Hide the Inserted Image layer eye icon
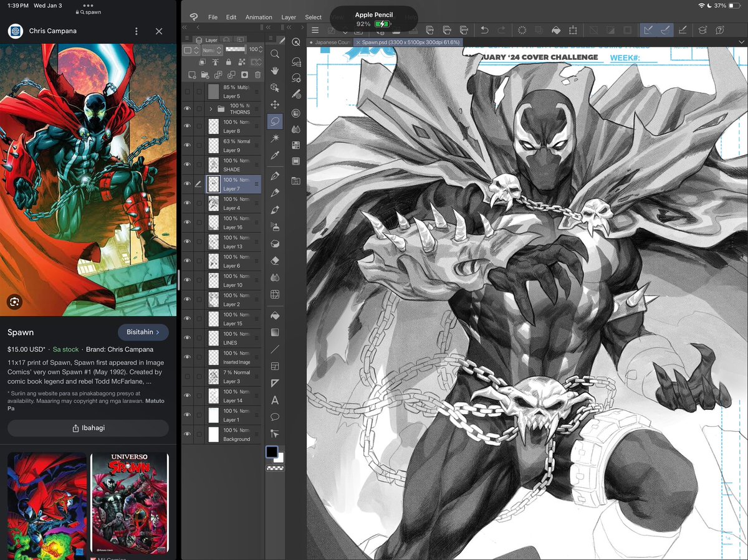 tap(188, 358)
